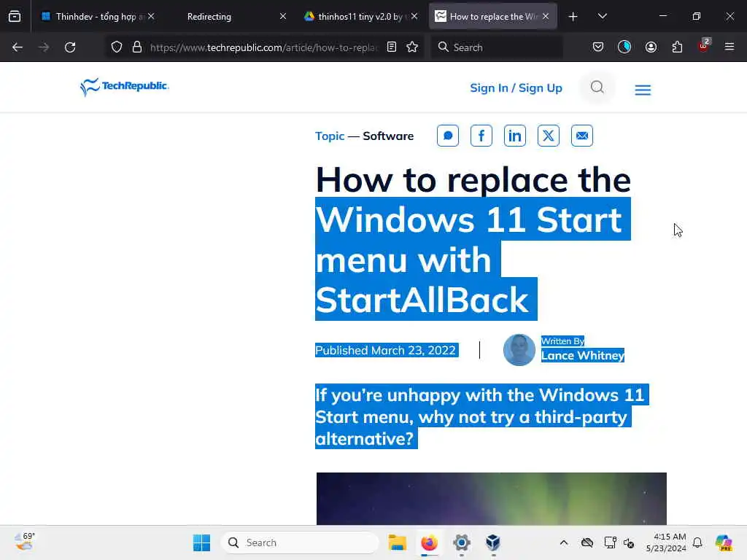The width and height of the screenshot is (747, 560).
Task: Click the taskbar Search box
Action: click(x=300, y=542)
